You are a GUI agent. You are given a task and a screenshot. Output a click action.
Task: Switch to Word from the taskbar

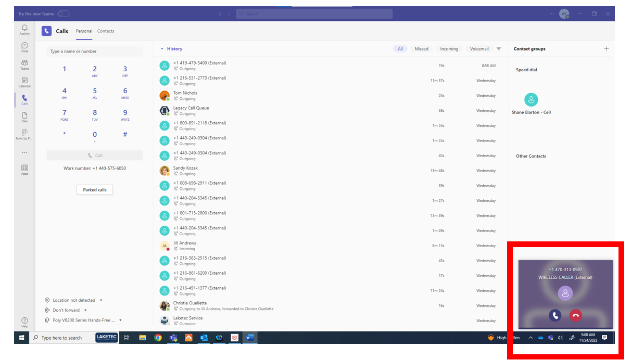pyautogui.click(x=250, y=338)
